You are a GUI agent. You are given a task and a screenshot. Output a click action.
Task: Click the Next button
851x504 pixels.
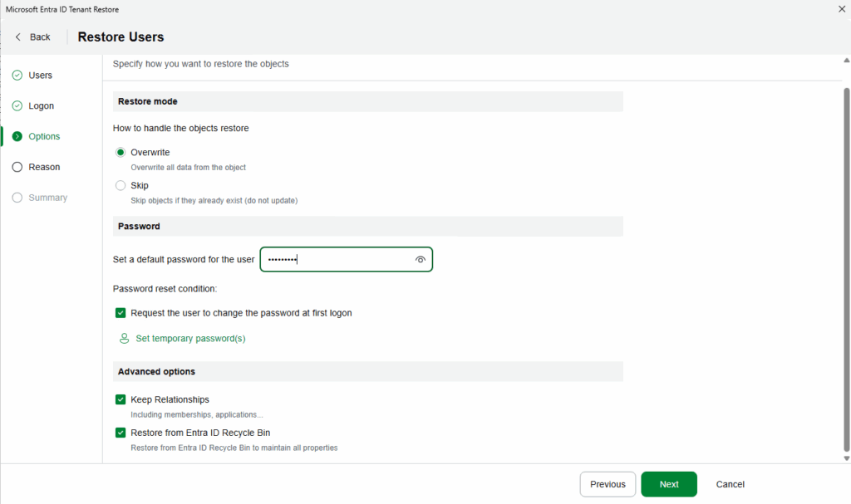point(669,484)
